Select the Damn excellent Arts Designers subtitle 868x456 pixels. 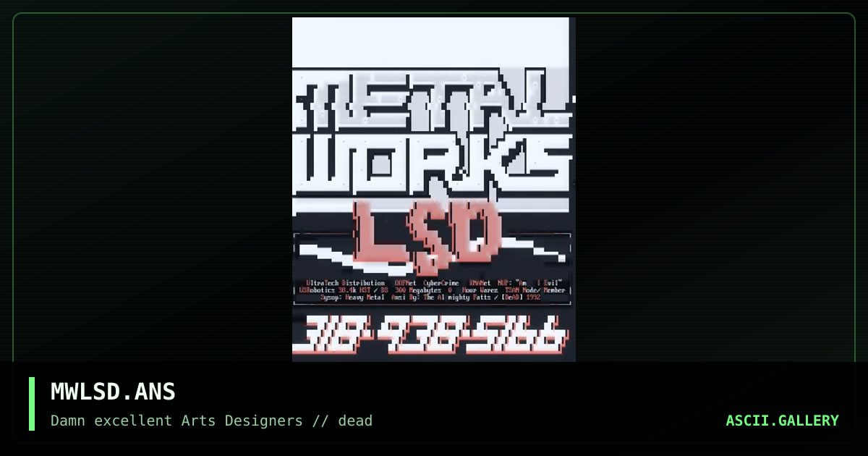(211, 421)
